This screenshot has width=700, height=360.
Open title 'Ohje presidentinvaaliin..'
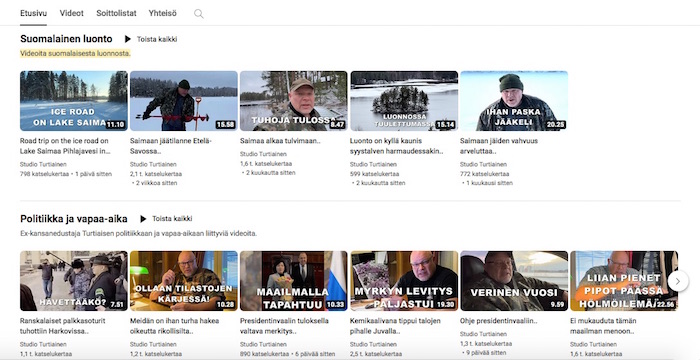point(499,321)
